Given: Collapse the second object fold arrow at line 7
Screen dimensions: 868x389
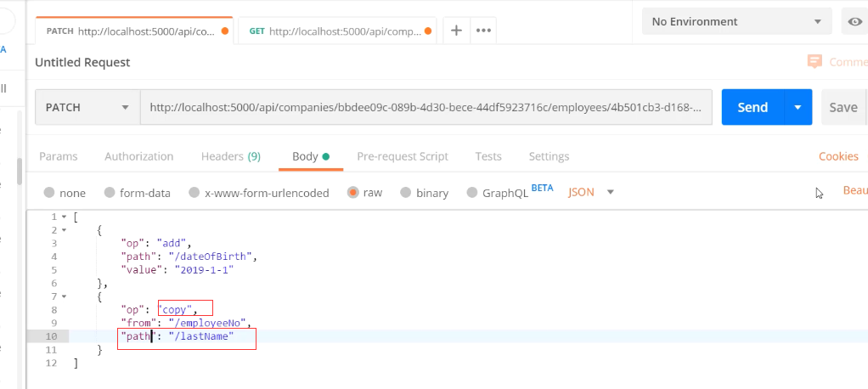Looking at the screenshot, I should 64,296.
